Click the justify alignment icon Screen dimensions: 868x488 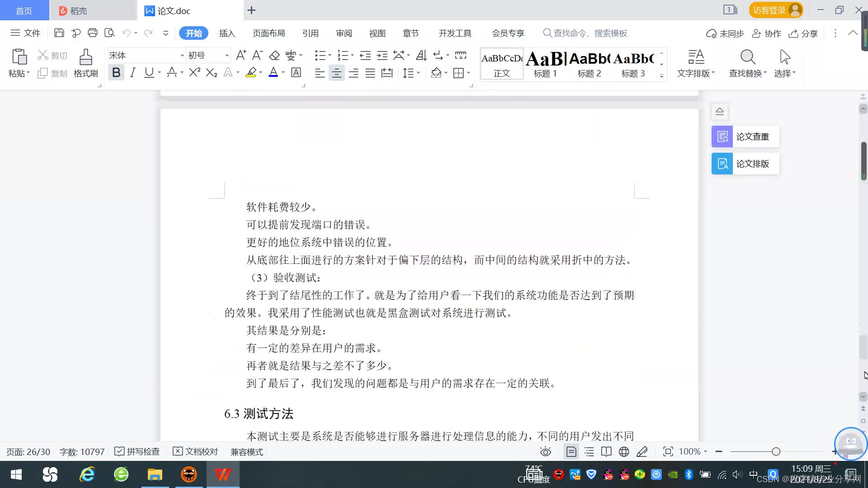pyautogui.click(x=370, y=73)
